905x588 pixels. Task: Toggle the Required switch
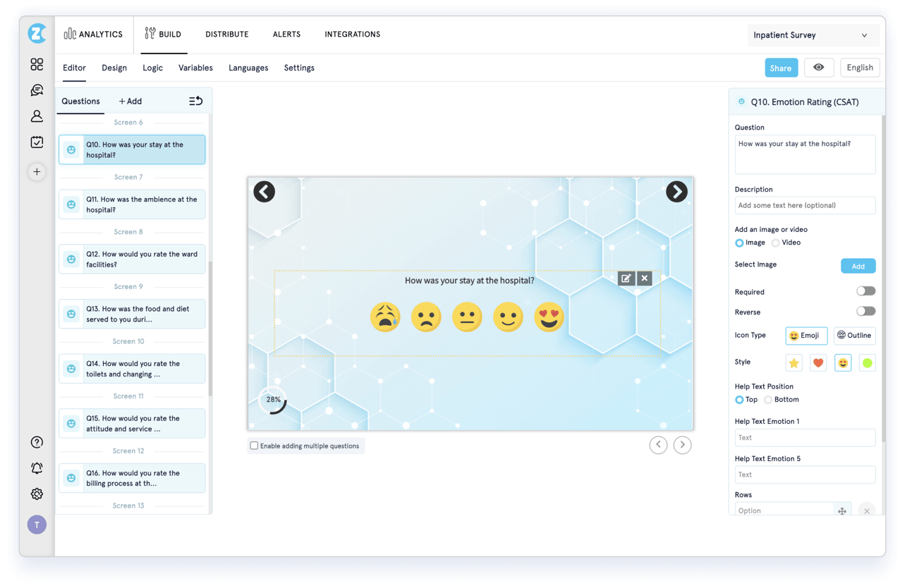click(x=865, y=291)
